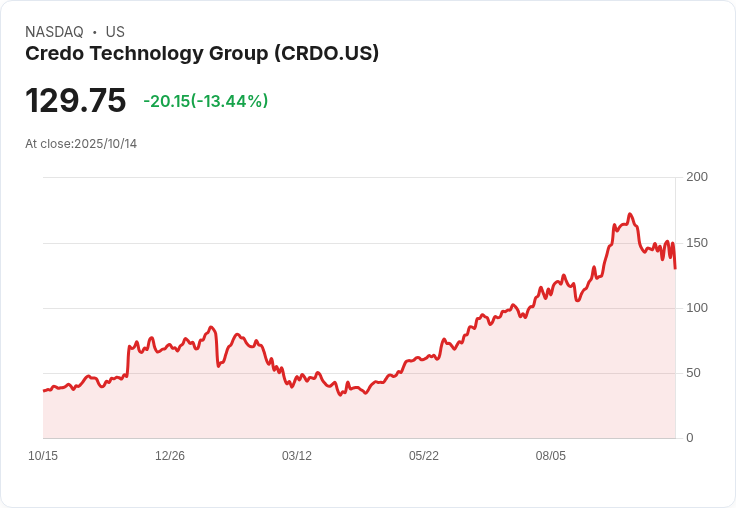736x508 pixels.
Task: Click the 0 y-axis label
Action: pyautogui.click(x=690, y=438)
